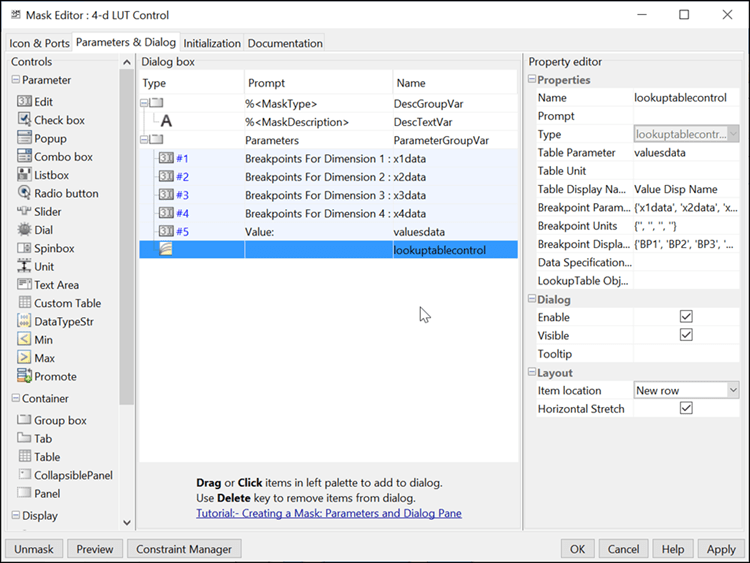Toggle the Enable checkbox
The image size is (750, 563).
tap(686, 317)
